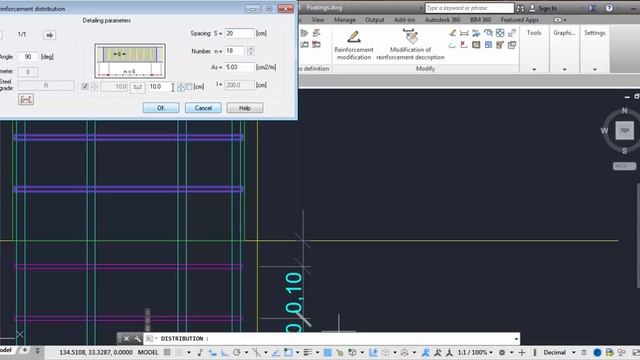Click the red bracket icon below Steel grade

click(x=26, y=99)
